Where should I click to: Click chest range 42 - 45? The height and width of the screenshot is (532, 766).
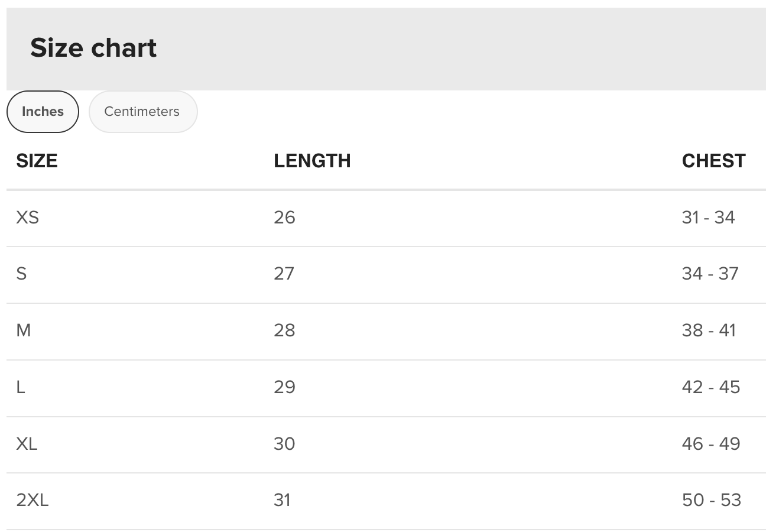point(710,387)
